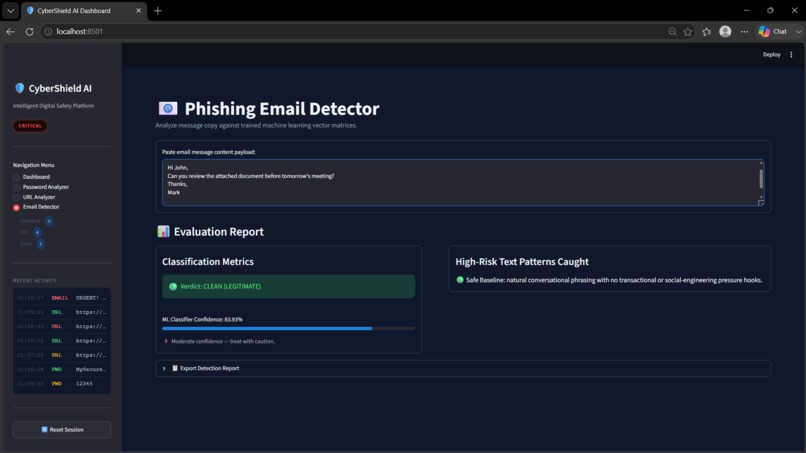Click the Password count badge

(49, 221)
